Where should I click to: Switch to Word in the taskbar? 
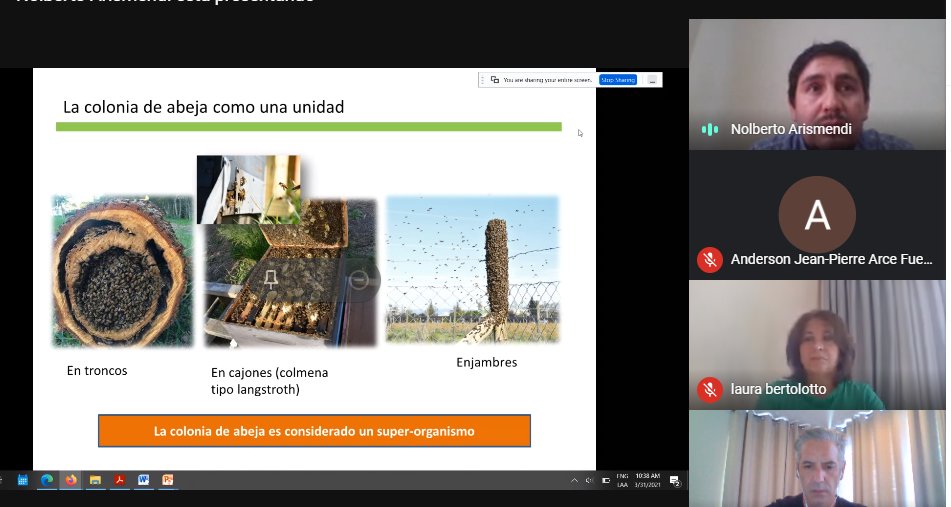(143, 480)
